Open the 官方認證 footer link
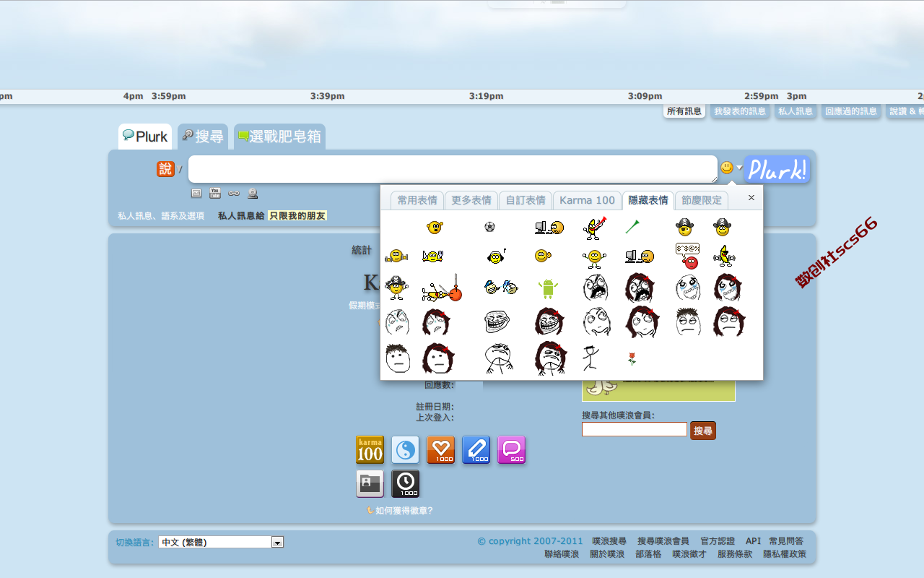The width and height of the screenshot is (924, 578). point(718,540)
